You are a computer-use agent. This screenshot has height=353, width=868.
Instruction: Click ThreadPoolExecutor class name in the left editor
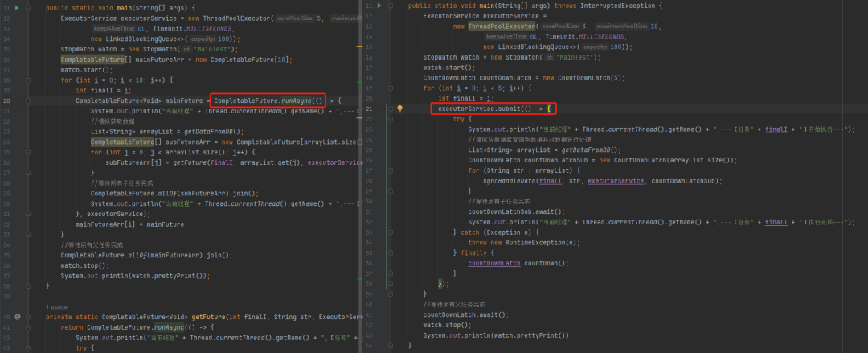coord(238,18)
